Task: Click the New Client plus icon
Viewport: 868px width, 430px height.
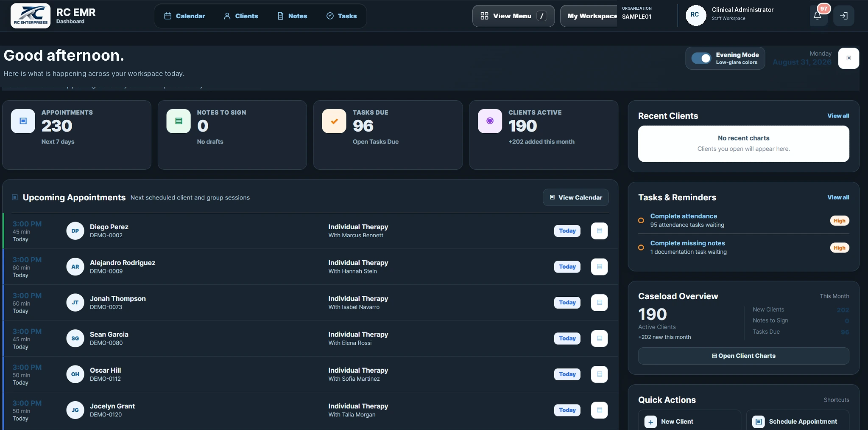Action: pos(650,422)
